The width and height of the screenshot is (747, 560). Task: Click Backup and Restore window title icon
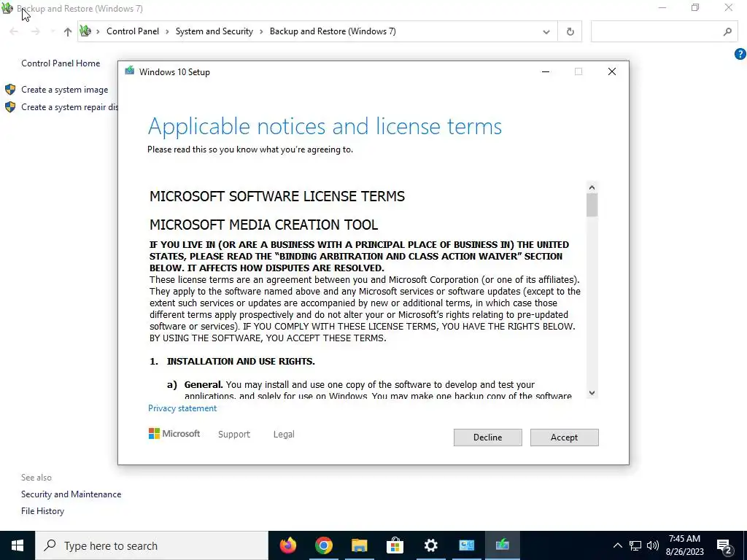pyautogui.click(x=7, y=8)
